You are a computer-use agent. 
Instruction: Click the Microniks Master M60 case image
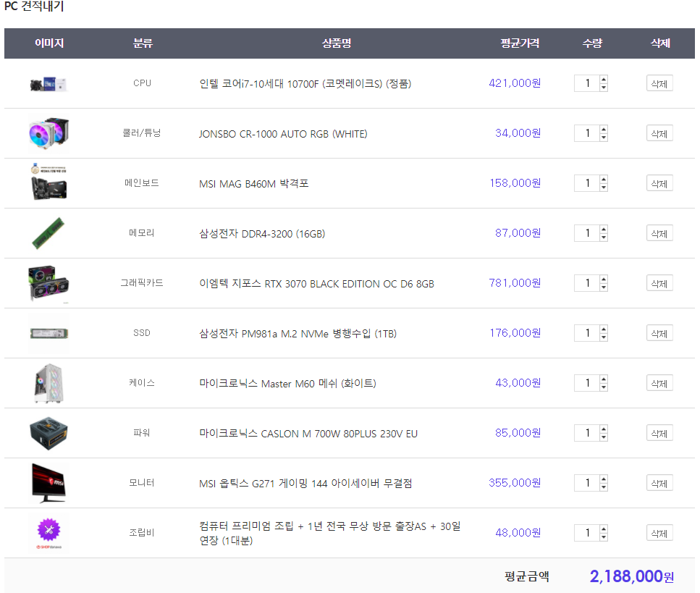(x=49, y=383)
